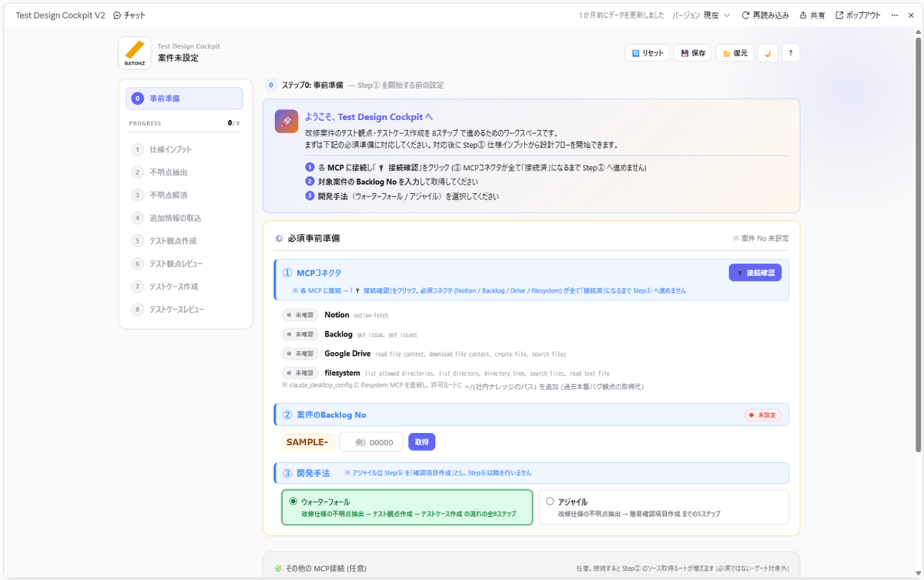Go to step 5 テスト観点作成

(185, 241)
